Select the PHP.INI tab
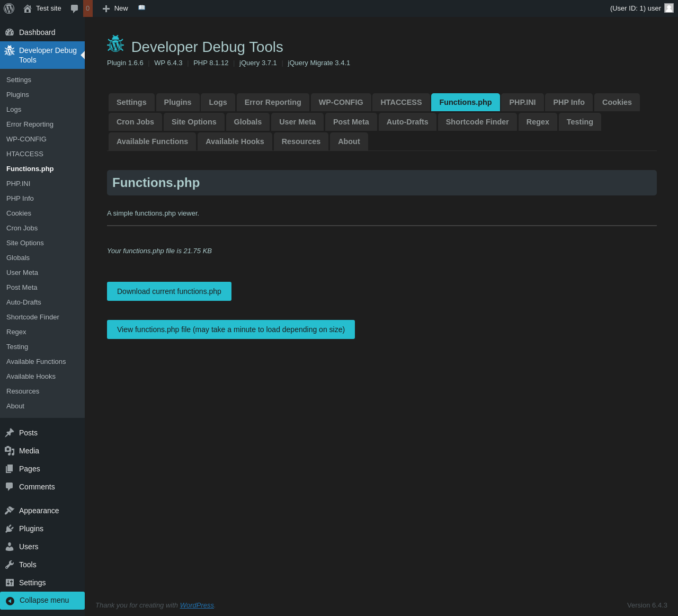Screen dimensions: 678x616 point(522,102)
